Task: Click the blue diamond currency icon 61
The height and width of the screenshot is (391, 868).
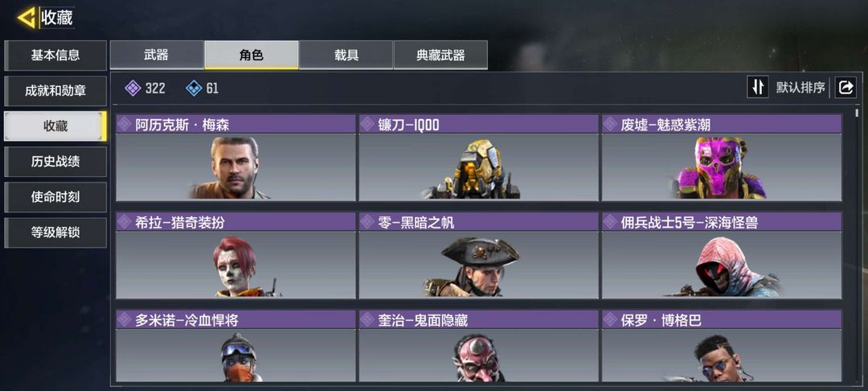Action: 194,88
